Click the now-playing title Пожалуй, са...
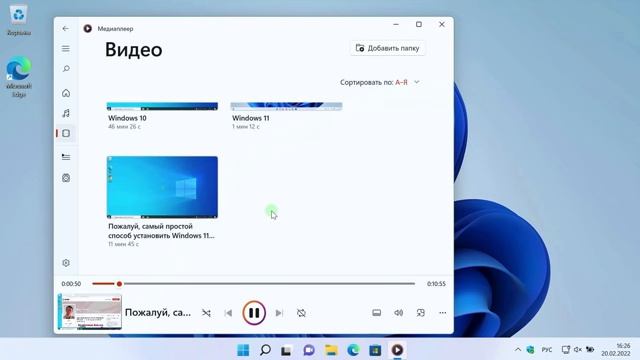 point(158,313)
